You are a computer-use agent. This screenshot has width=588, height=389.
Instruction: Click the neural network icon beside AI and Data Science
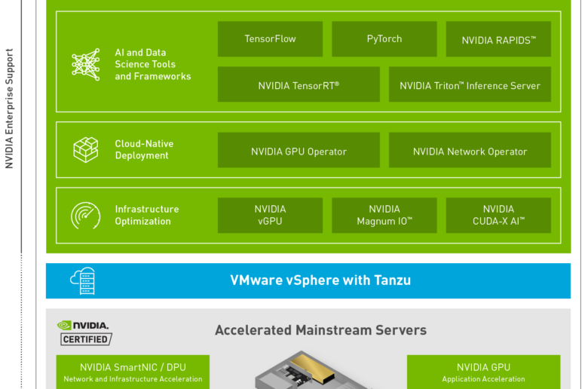pos(86,64)
